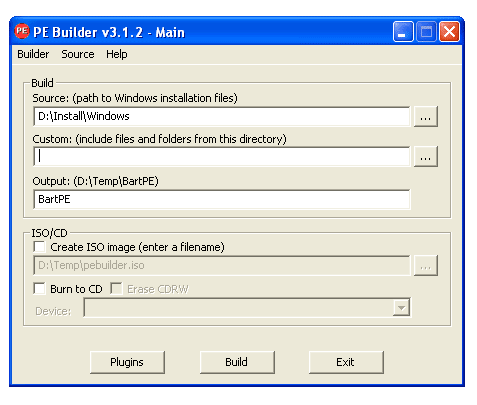Open the Help menu
The width and height of the screenshot is (477, 405).
point(117,54)
